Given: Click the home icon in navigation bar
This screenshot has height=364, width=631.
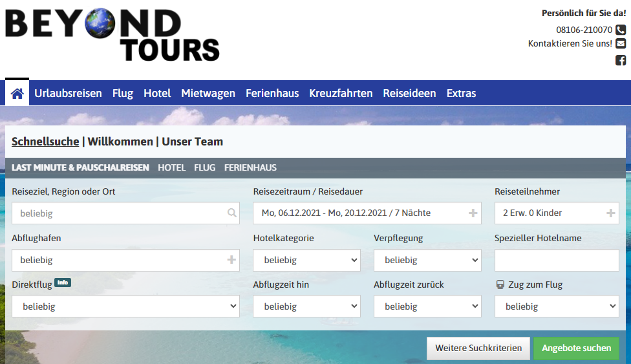Looking at the screenshot, I should click(x=17, y=93).
